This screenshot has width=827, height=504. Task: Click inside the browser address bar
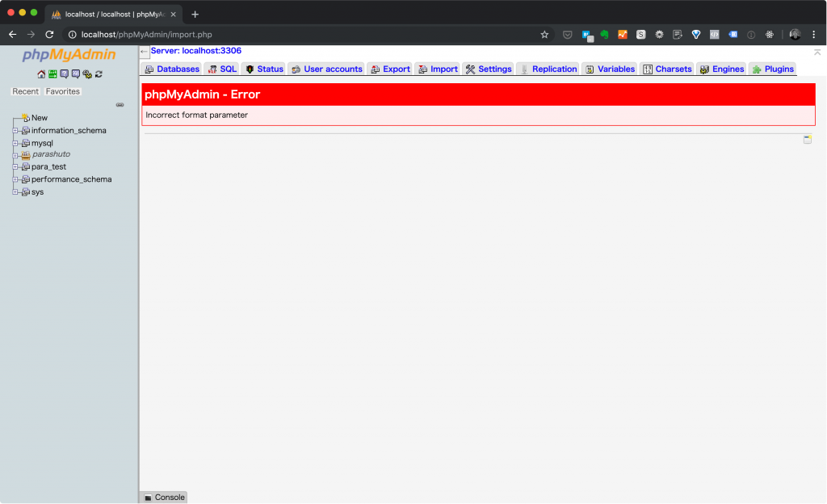click(242, 34)
